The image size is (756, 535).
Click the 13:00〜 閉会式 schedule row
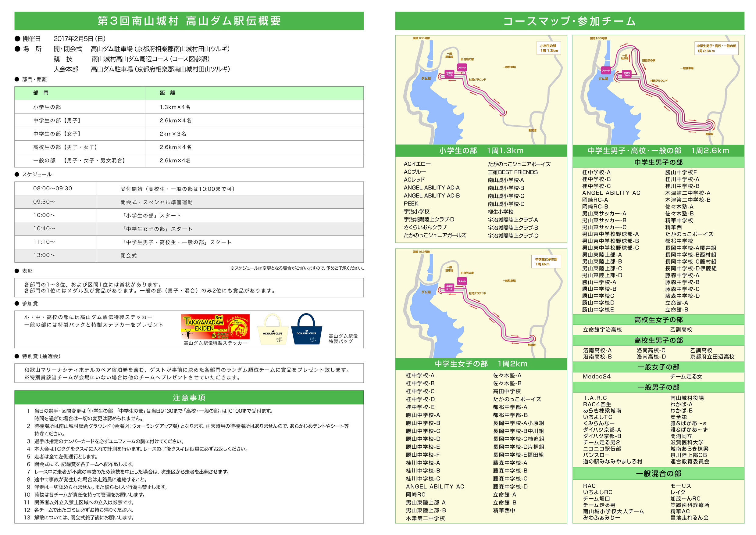(x=189, y=255)
